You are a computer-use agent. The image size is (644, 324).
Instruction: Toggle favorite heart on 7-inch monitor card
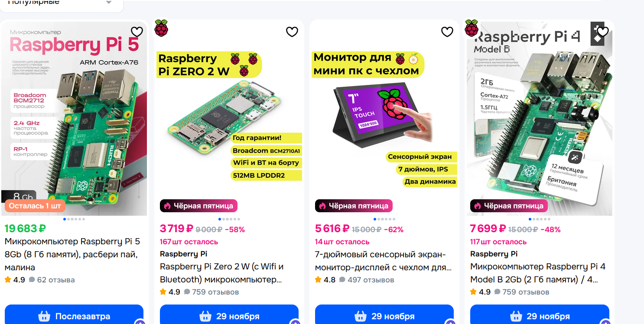pyautogui.click(x=447, y=32)
